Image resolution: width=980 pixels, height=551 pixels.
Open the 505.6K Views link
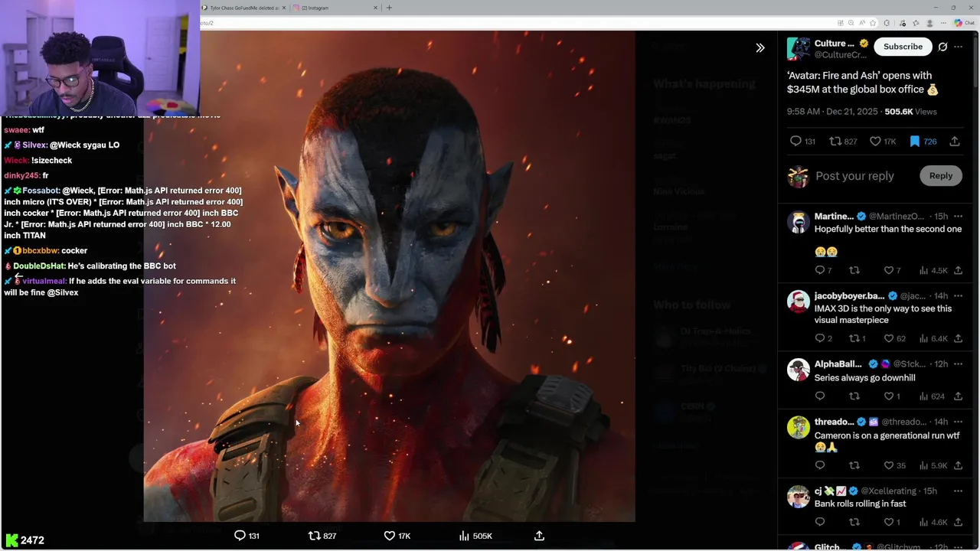[910, 112]
